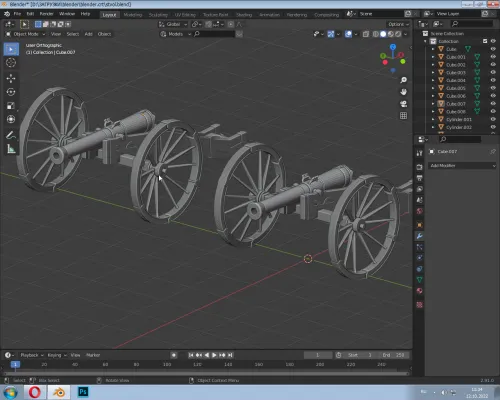
Task: Toggle the Collection exclude checkbox
Action: 485,41
